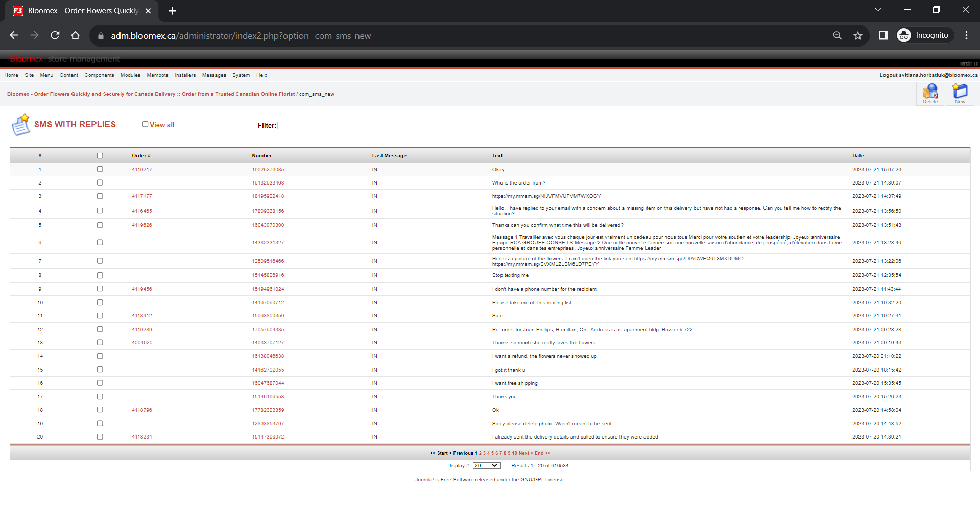Open the Bloomex site breadcrumb link

[x=151, y=94]
